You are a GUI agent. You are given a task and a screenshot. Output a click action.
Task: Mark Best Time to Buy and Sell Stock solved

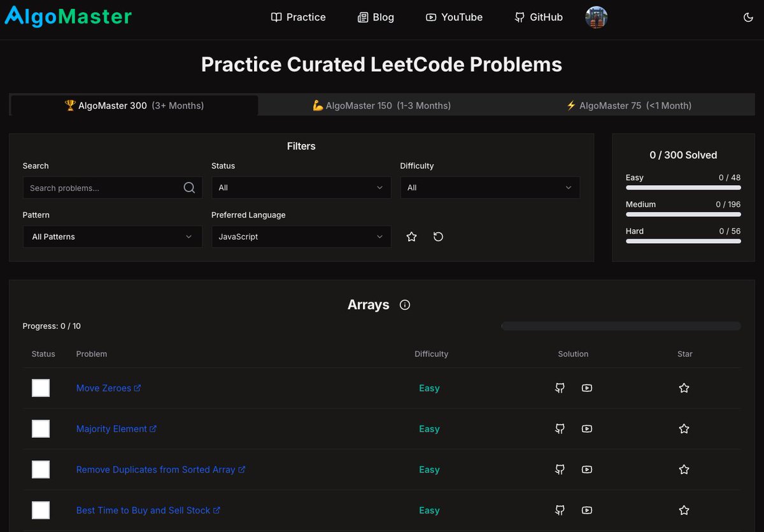click(x=41, y=510)
